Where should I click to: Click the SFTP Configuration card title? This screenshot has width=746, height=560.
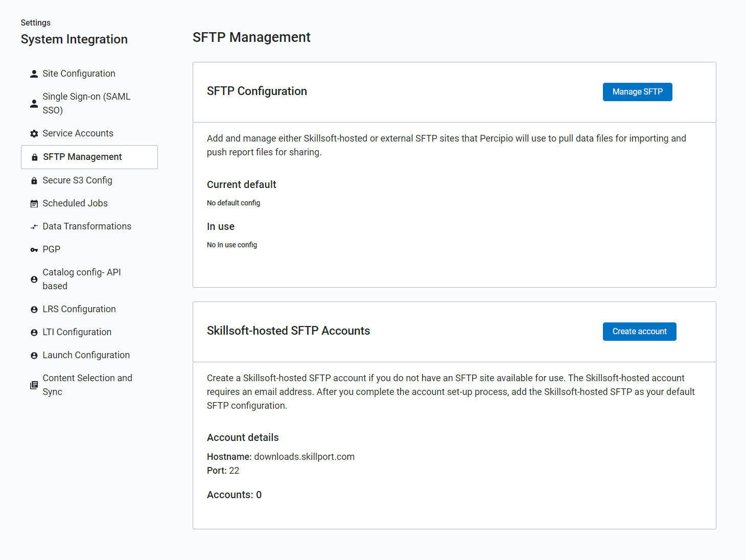[x=257, y=91]
